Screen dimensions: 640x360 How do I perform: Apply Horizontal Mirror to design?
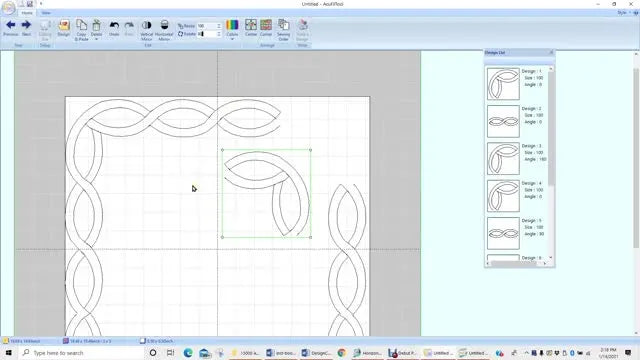point(164,30)
